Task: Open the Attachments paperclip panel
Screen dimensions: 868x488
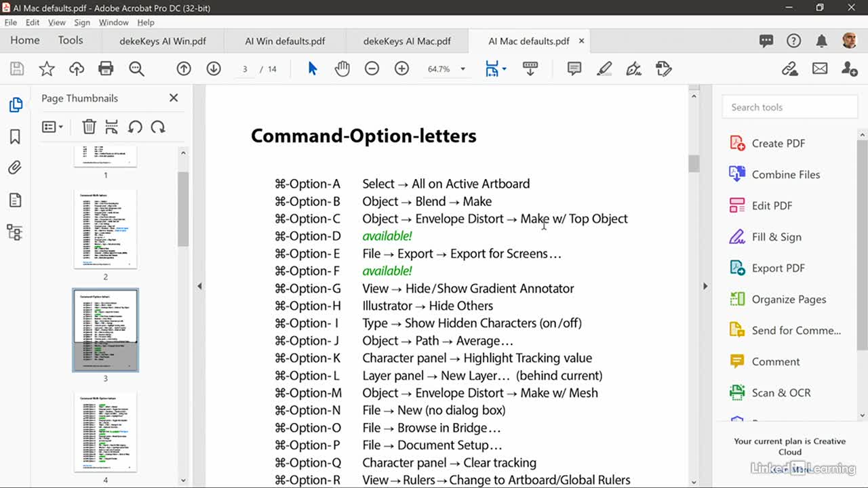Action: [x=15, y=168]
